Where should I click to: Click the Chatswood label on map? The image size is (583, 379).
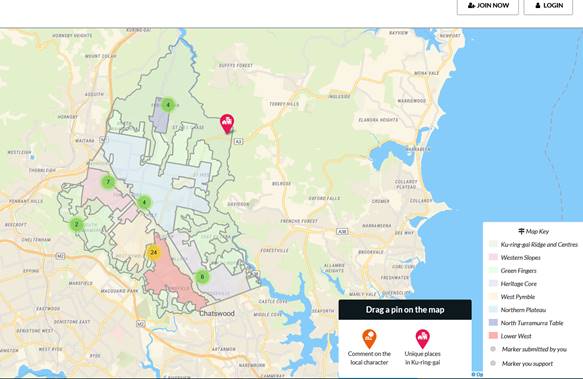point(217,314)
